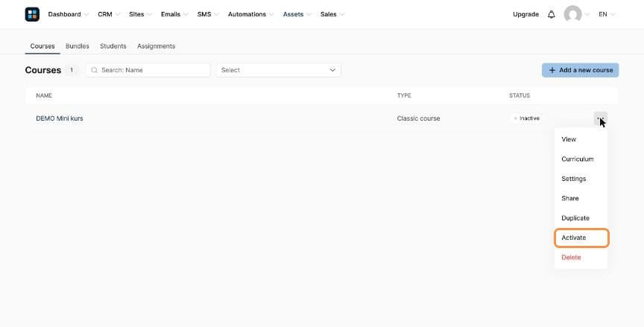
Task: Open the SMS dropdown
Action: tap(208, 14)
